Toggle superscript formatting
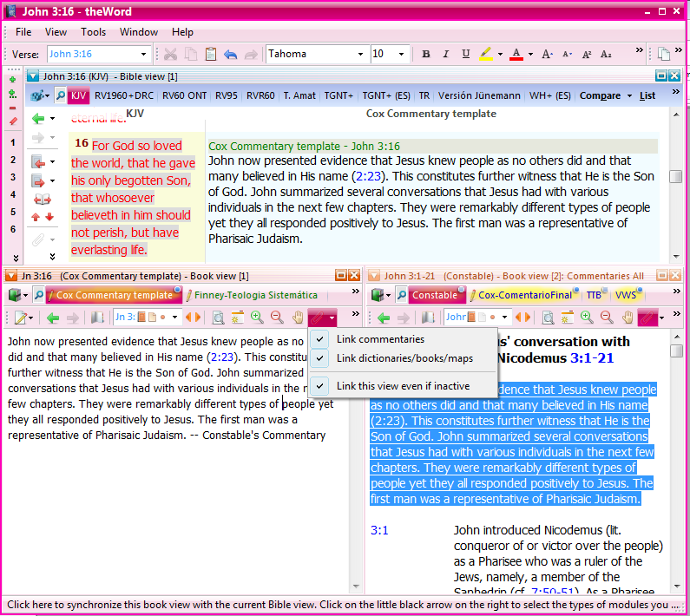 pyautogui.click(x=586, y=54)
